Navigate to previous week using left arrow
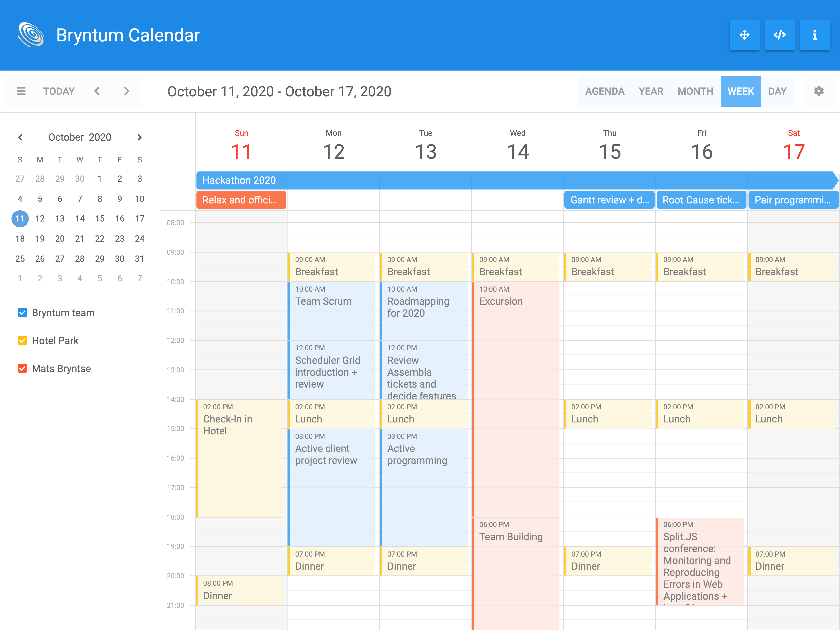Image resolution: width=840 pixels, height=630 pixels. [98, 91]
